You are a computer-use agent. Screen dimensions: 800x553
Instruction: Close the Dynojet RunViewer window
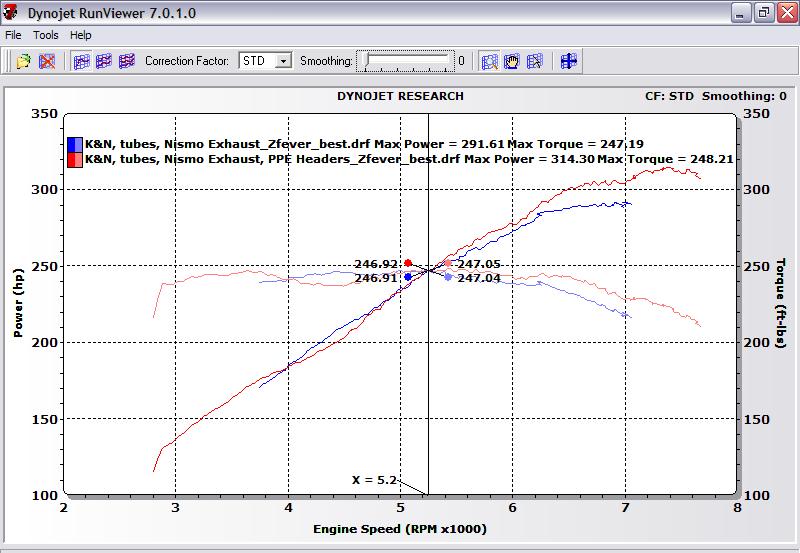pyautogui.click(x=787, y=13)
